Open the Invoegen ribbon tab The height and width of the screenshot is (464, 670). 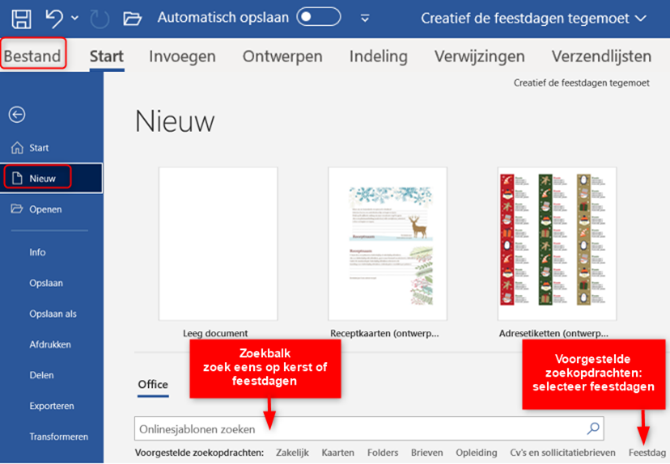[182, 56]
